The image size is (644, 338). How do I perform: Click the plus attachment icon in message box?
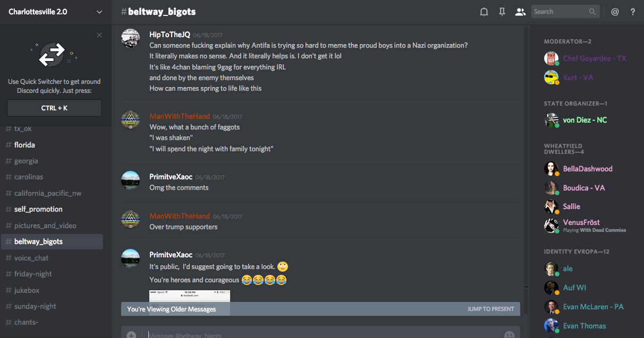click(131, 335)
